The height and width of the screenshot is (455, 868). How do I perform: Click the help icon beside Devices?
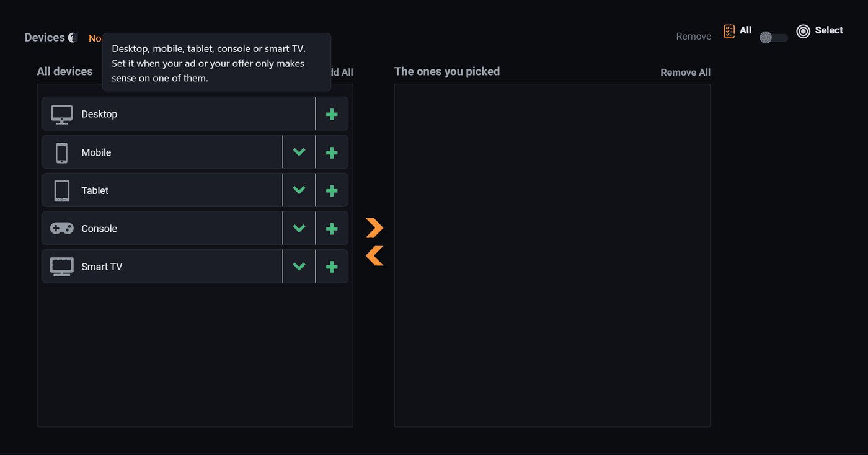click(x=73, y=38)
